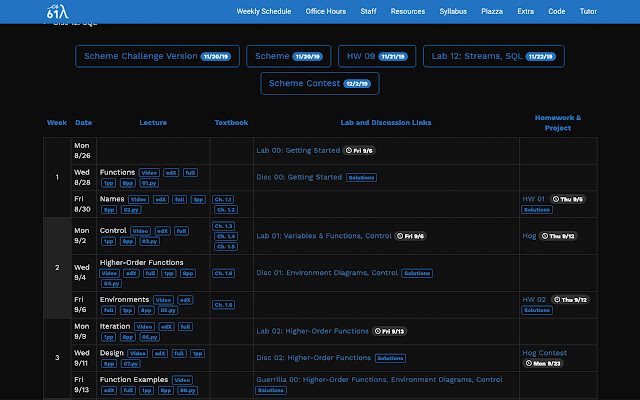This screenshot has height=400, width=640.
Task: Open Lab 12: Streams, SQL button
Action: 494,56
